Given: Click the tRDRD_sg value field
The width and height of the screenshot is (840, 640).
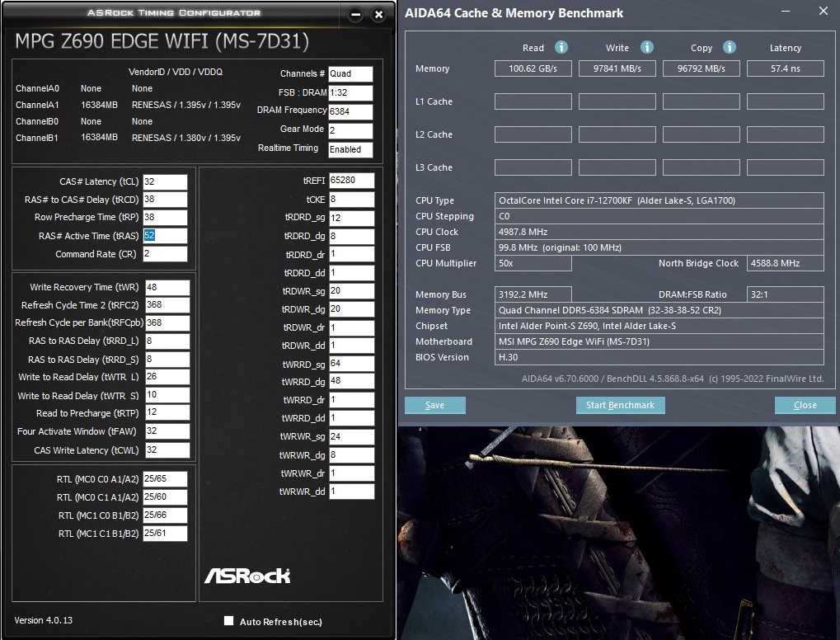Looking at the screenshot, I should click(351, 218).
